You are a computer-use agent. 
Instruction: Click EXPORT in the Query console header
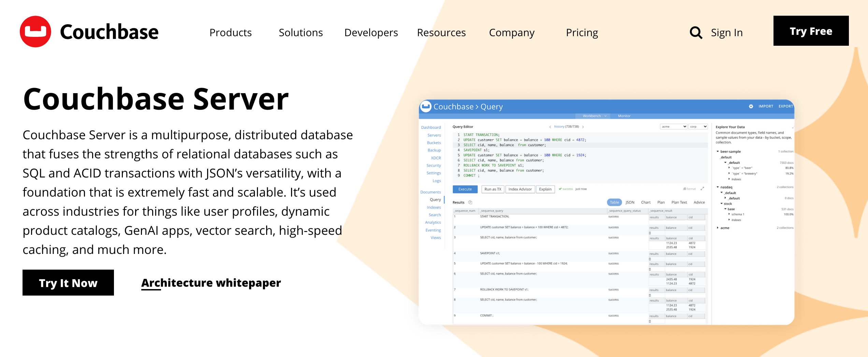pyautogui.click(x=785, y=106)
